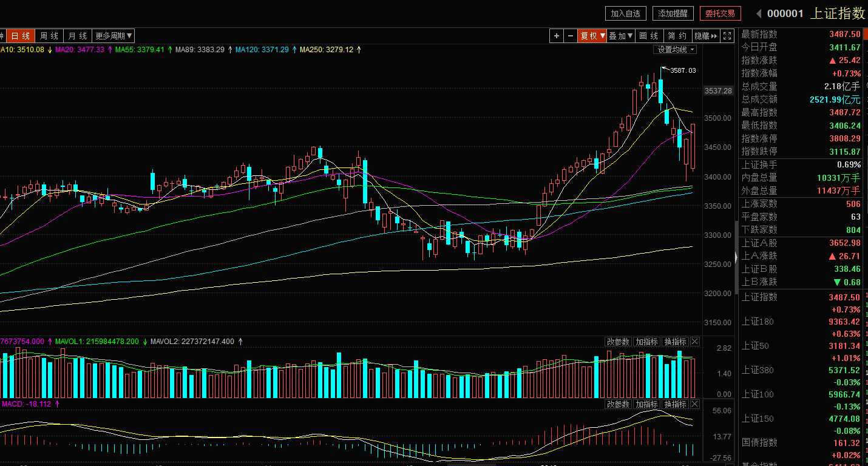Hide side panel with 隐藏 button

[x=707, y=36]
